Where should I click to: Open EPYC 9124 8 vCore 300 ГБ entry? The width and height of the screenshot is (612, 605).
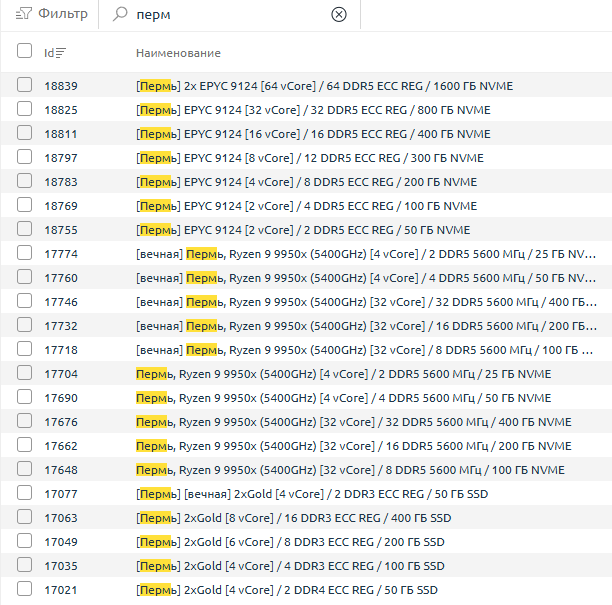pos(310,158)
